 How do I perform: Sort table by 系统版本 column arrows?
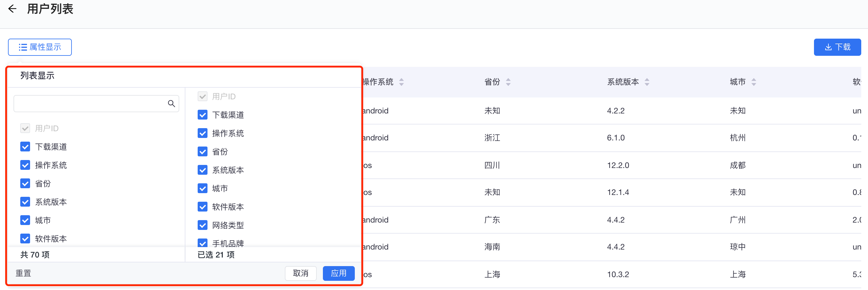(x=647, y=82)
